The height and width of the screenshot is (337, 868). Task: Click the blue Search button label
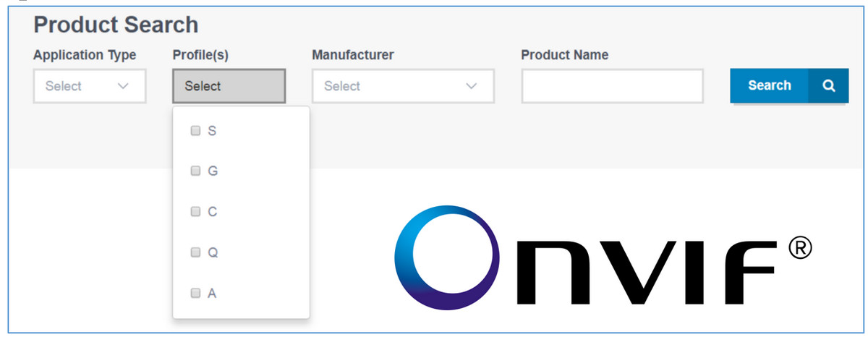coord(769,85)
